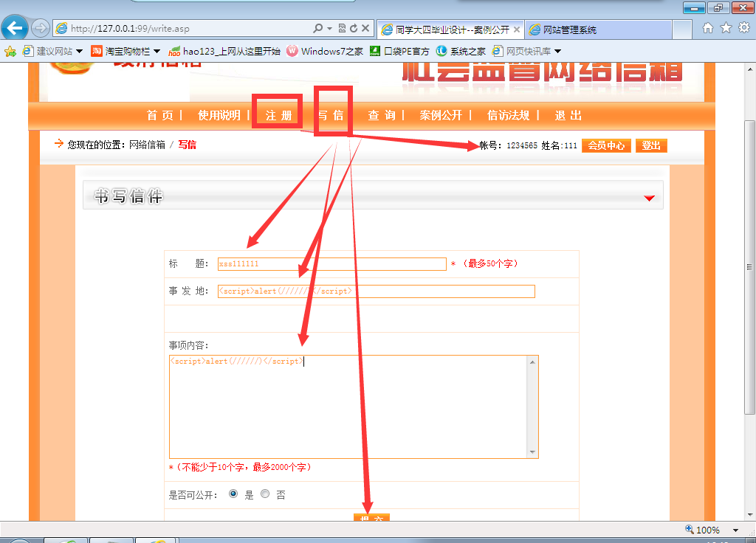Toggle compatibility view icon in address bar
Screen dimensions: 756x543
click(x=342, y=29)
